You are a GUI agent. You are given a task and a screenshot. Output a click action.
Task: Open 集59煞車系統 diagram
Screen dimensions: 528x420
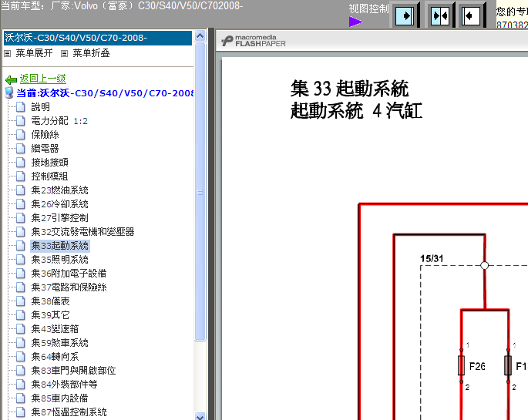(x=59, y=343)
